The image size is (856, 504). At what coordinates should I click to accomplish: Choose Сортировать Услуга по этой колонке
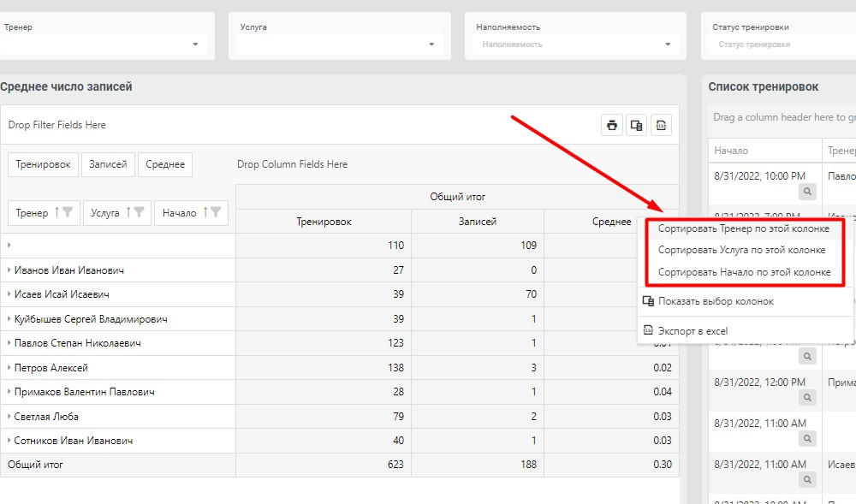tap(744, 250)
